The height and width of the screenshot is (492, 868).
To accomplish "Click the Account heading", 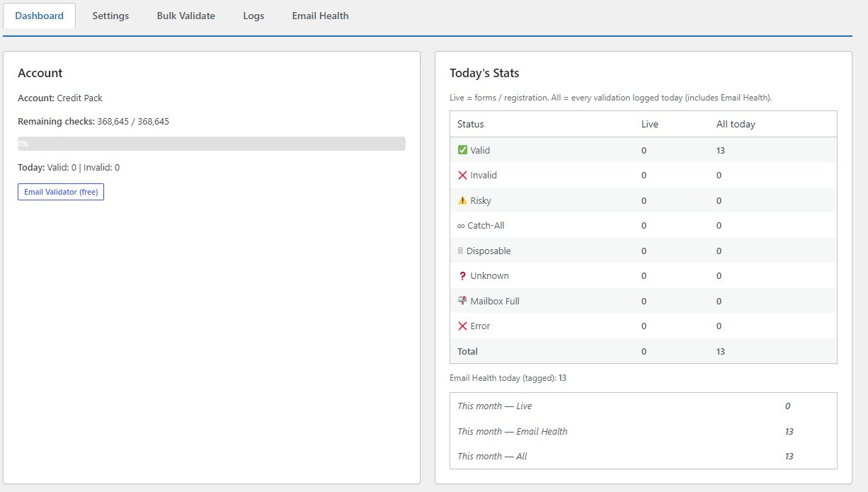I will pyautogui.click(x=40, y=73).
